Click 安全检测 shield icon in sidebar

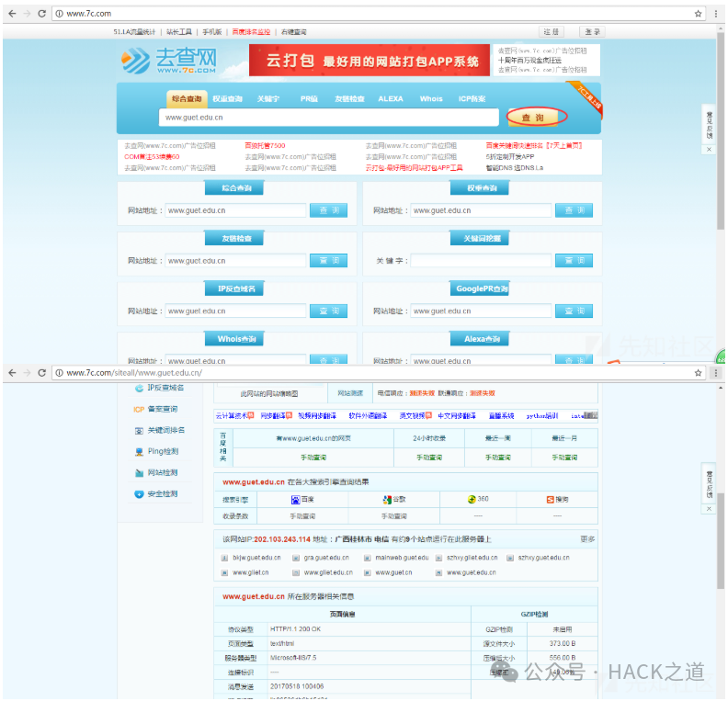pos(139,494)
